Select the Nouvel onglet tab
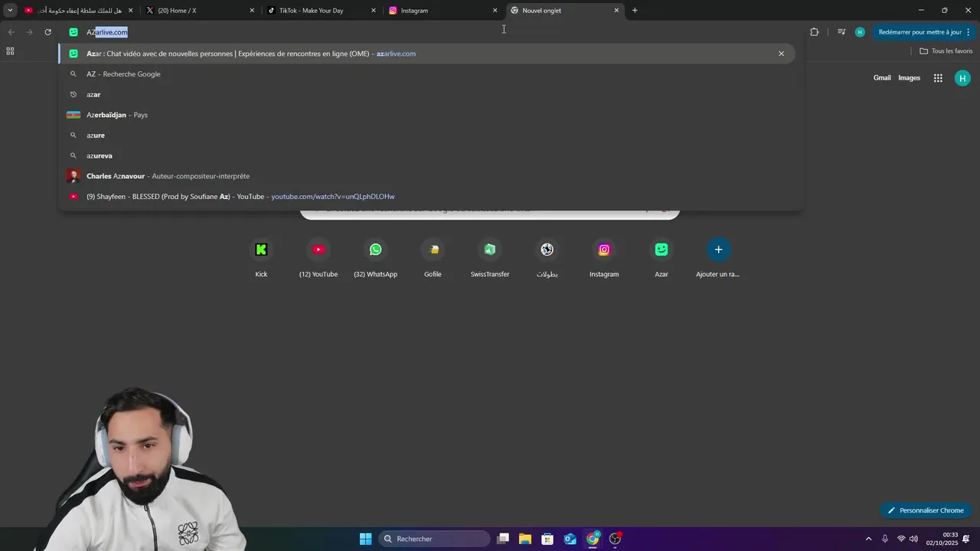The image size is (980, 551). 565,11
